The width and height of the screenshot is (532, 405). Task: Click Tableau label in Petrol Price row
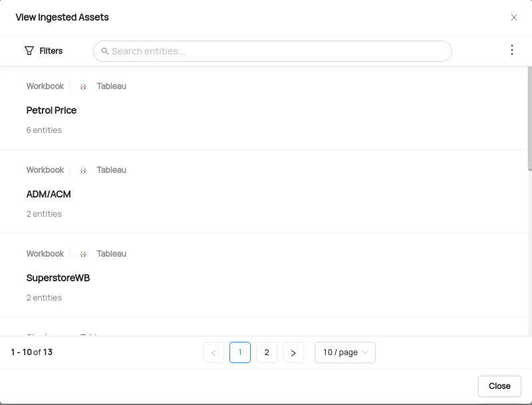[x=111, y=86]
